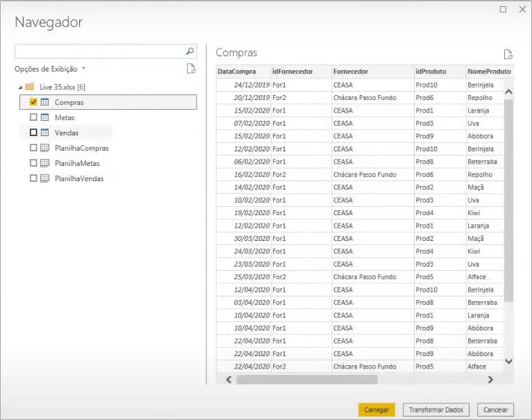Click the PlanilhaCompras sheet icon
Image resolution: width=532 pixels, height=420 pixels.
44,148
